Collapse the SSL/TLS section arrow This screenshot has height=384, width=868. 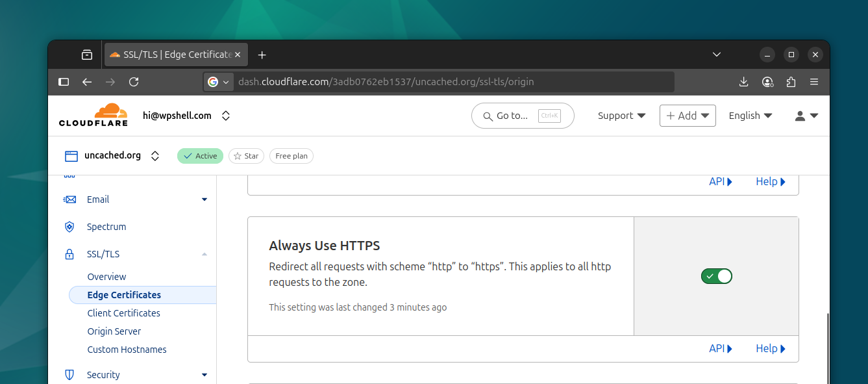205,254
